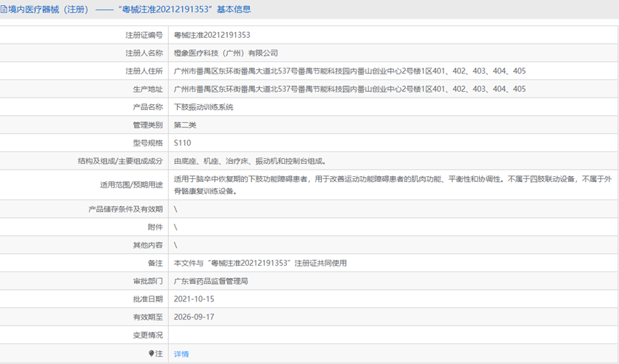Select the 生产地址 address value
The height and width of the screenshot is (364, 619).
350,90
